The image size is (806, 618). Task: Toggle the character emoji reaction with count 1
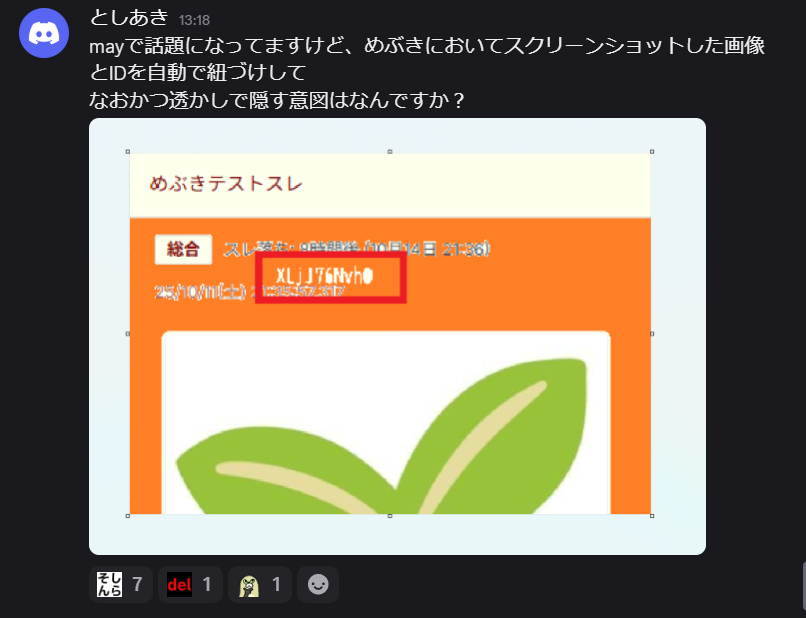259,585
